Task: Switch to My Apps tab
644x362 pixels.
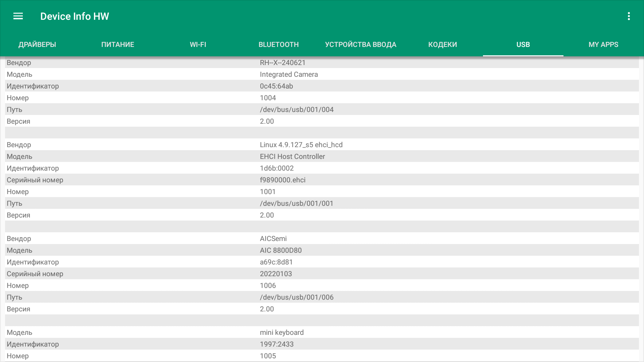Action: click(603, 45)
